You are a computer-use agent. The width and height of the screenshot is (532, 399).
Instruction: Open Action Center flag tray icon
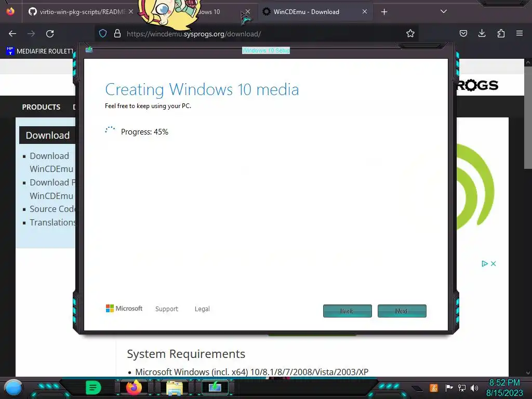[x=449, y=388]
